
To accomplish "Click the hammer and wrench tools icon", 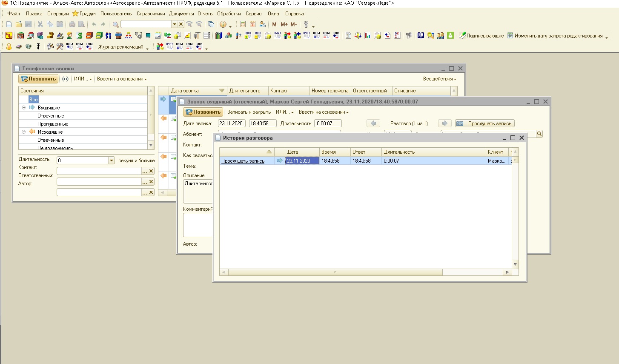I will pos(60,47).
